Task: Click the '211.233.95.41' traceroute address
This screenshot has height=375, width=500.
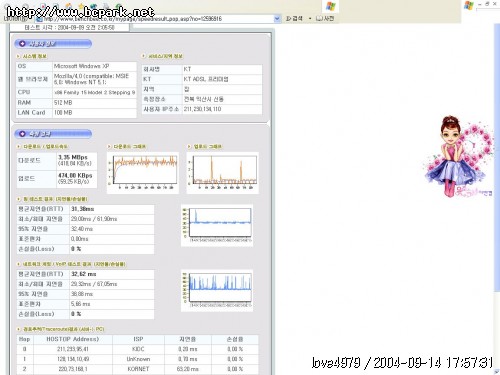Action: point(73,349)
